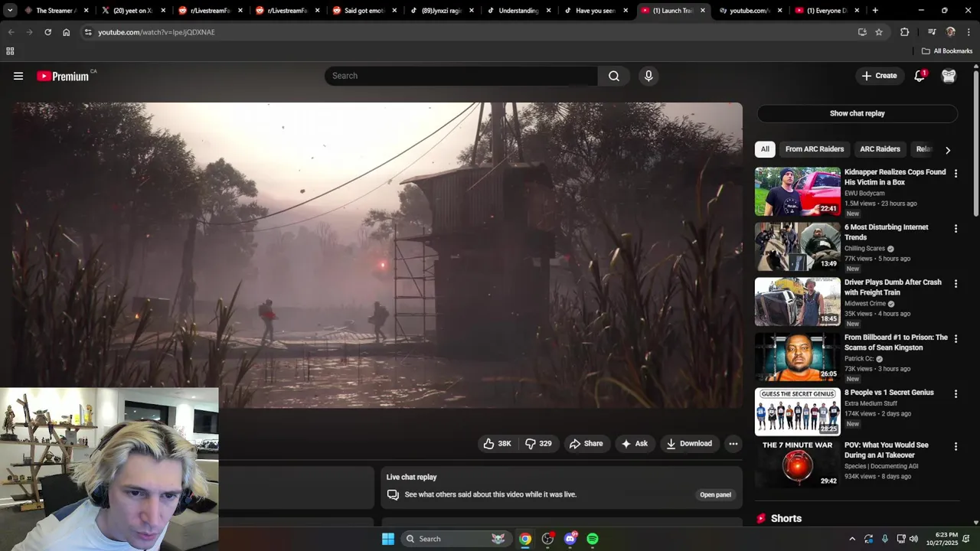Image resolution: width=980 pixels, height=551 pixels.
Task: Open options for POV AI Takeover video
Action: [955, 446]
